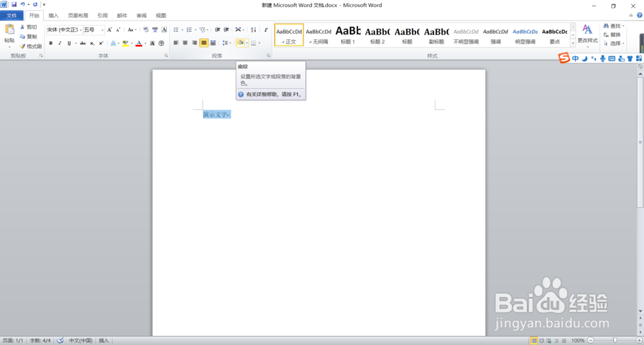Apply the No Spacing (无间隔) style
This screenshot has width=644, height=345.
click(x=319, y=35)
